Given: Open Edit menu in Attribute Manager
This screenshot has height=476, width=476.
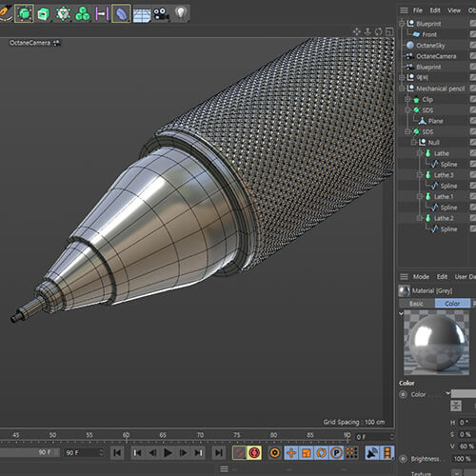Looking at the screenshot, I should pos(442,277).
